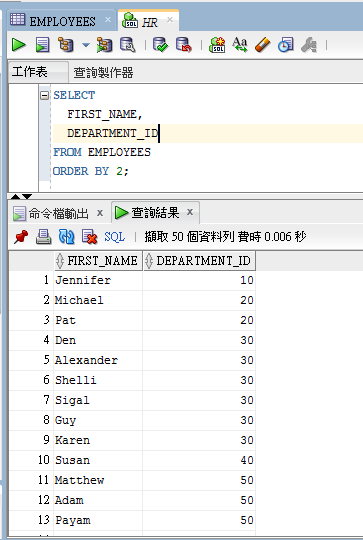Select the Alexander cell
Image resolution: width=363 pixels, height=540 pixels.
pyautogui.click(x=98, y=360)
